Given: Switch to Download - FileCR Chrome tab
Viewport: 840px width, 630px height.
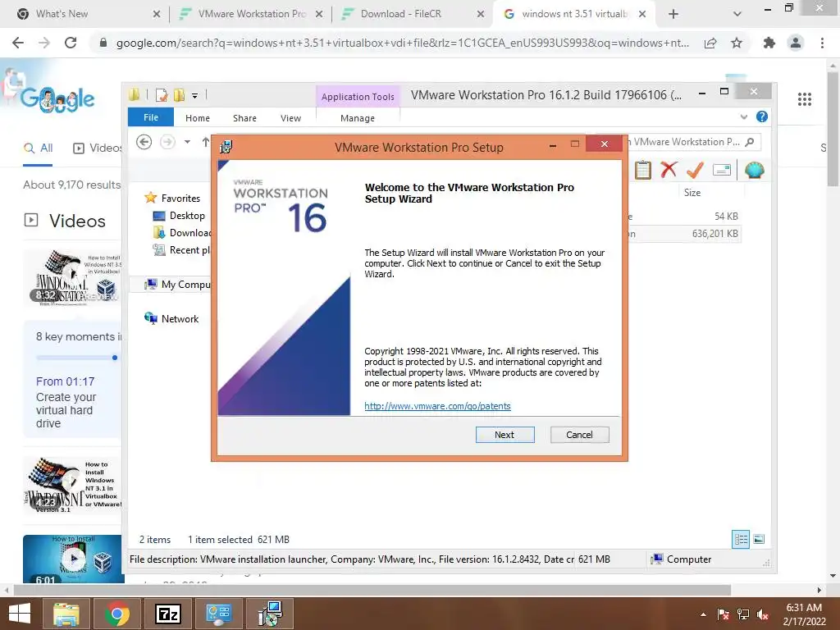Looking at the screenshot, I should point(413,14).
